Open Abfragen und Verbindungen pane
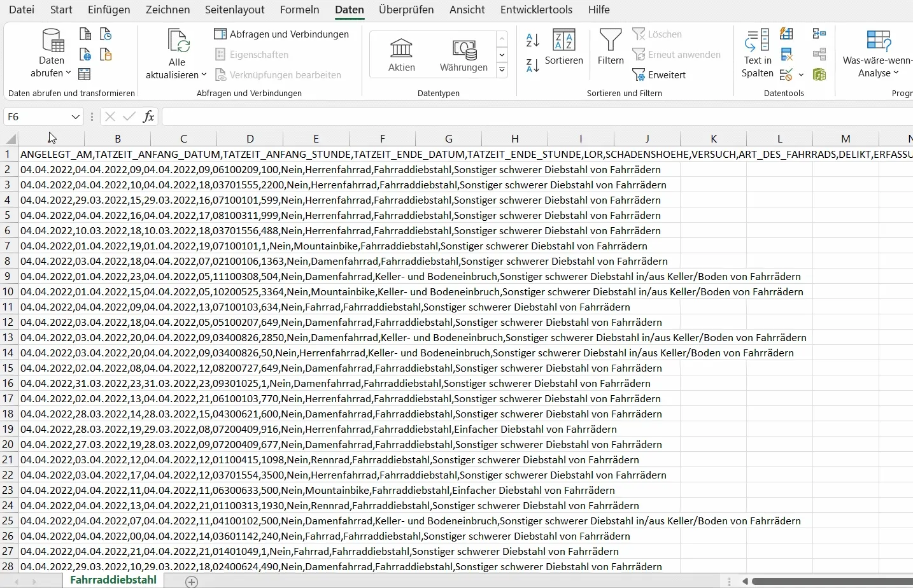 [x=281, y=34]
